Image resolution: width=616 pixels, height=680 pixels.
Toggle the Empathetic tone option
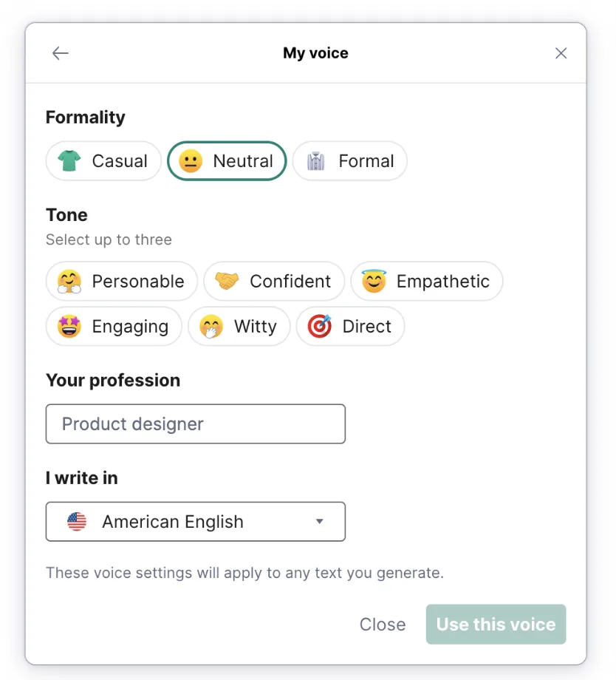[427, 282]
